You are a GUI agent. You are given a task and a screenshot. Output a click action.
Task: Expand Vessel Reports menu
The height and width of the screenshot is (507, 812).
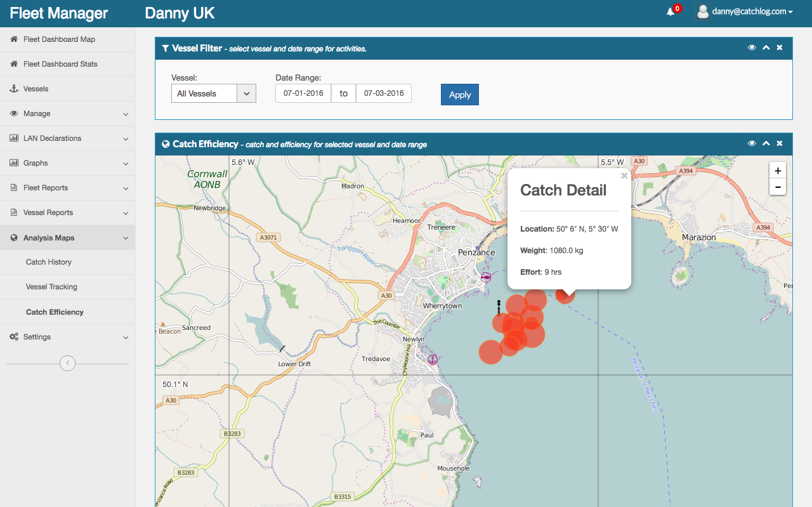point(67,213)
